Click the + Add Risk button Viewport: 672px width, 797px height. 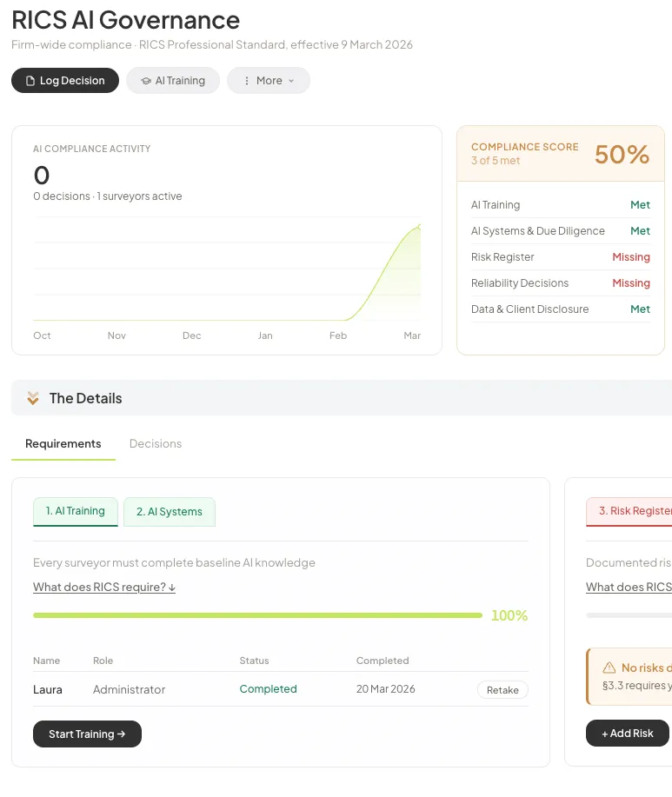tap(627, 733)
